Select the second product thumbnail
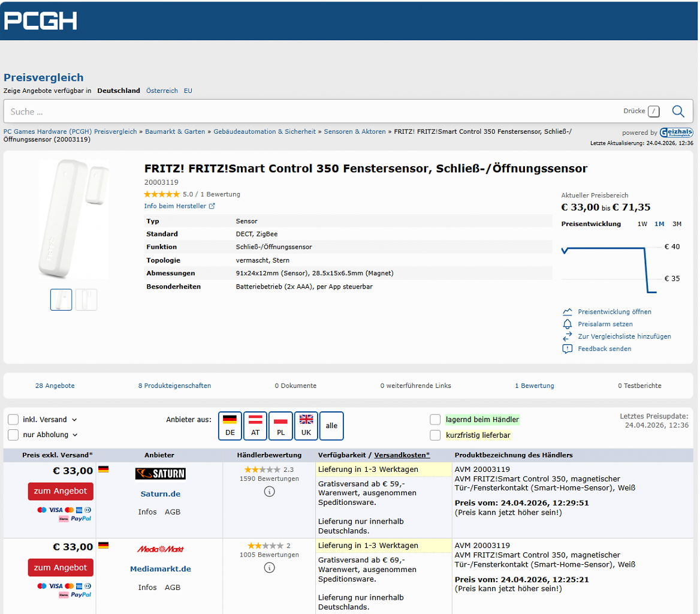The image size is (700, 614). coord(86,300)
